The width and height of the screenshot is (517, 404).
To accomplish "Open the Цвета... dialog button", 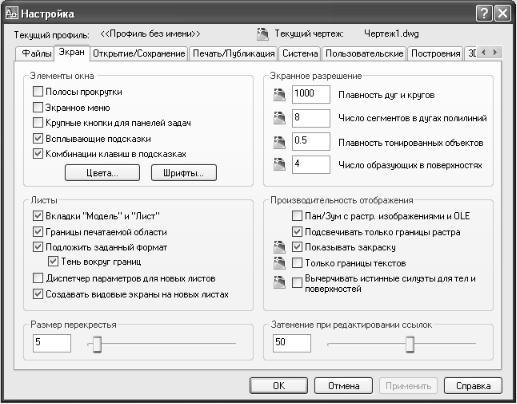I will coord(102,173).
